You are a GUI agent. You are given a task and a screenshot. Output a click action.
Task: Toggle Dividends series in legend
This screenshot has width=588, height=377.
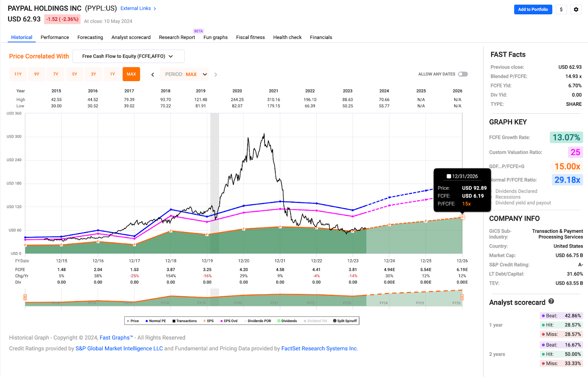tap(287, 321)
